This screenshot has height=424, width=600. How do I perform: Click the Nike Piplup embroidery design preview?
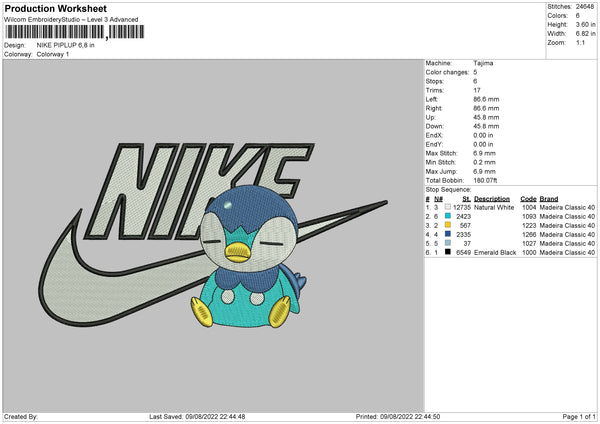click(x=213, y=235)
